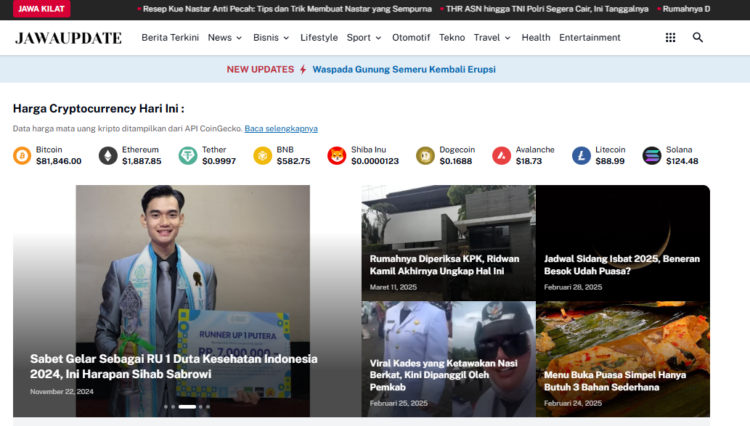Image resolution: width=750 pixels, height=426 pixels.
Task: Click the Litecoin coin icon
Action: (x=582, y=155)
